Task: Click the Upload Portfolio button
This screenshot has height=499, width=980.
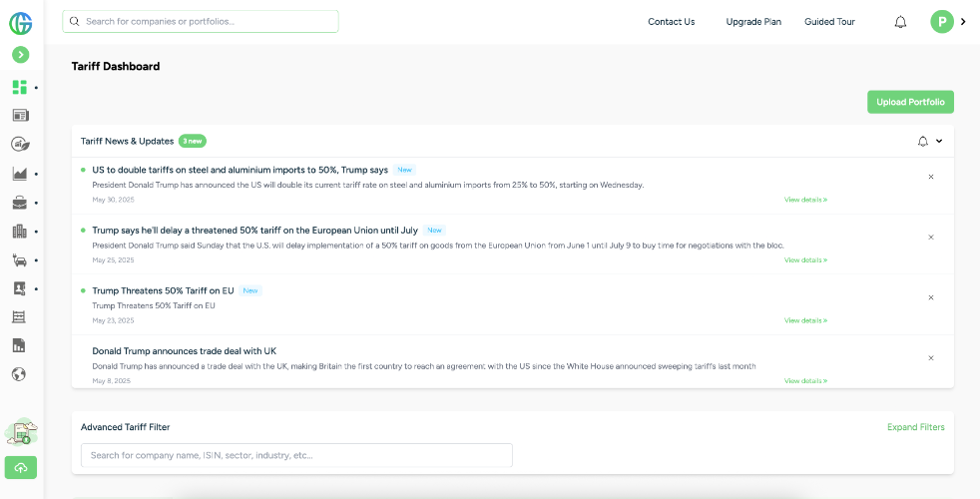Action: pyautogui.click(x=910, y=102)
